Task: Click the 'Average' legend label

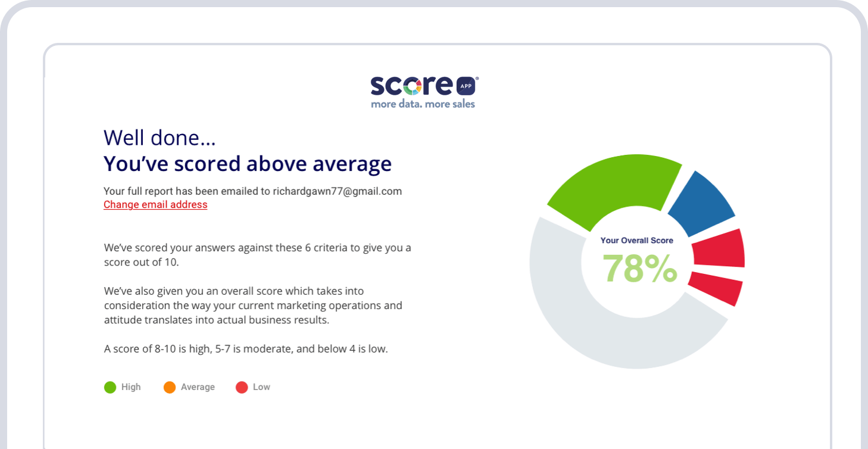Action: pyautogui.click(x=198, y=387)
